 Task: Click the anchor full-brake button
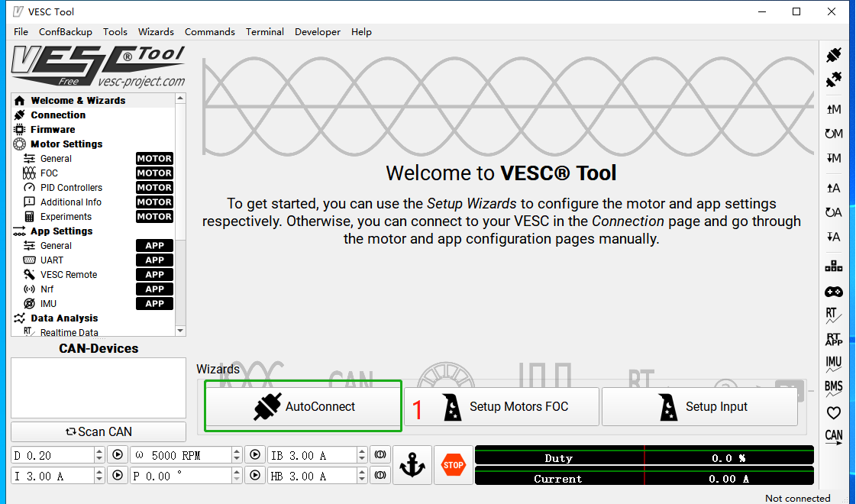point(412,465)
